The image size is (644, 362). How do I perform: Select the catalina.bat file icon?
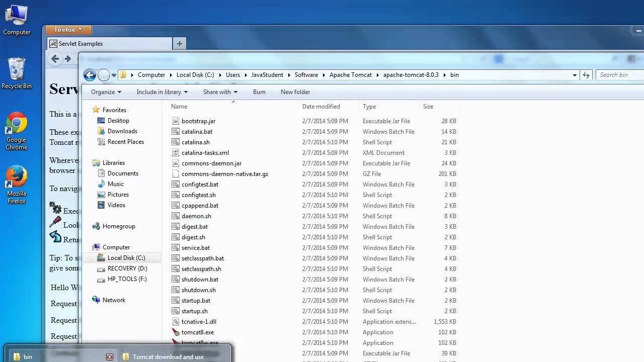pos(176,132)
